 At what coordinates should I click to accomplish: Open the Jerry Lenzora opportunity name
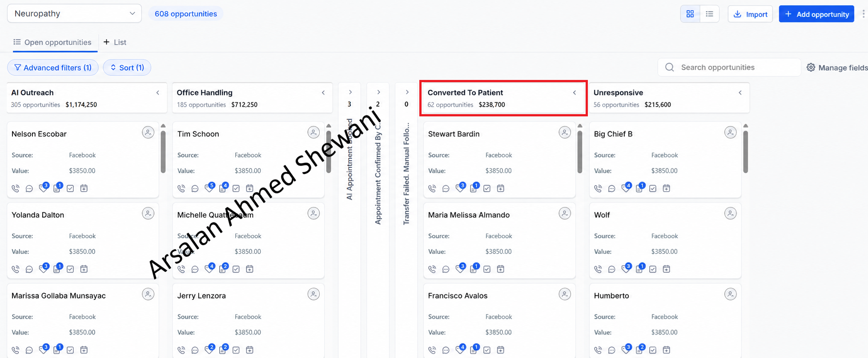tap(201, 296)
